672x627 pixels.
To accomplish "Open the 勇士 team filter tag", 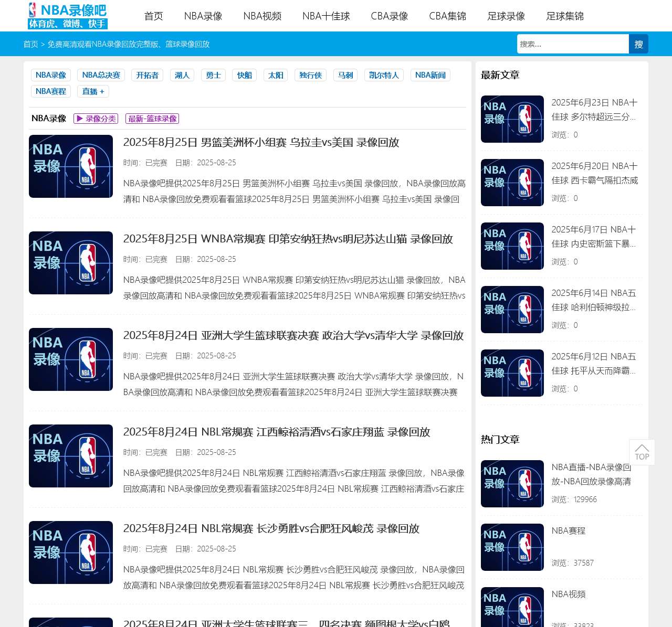I will point(213,75).
